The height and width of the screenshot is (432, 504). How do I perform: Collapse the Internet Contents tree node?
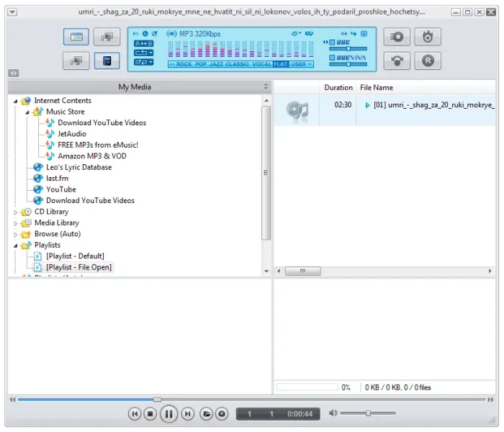(x=16, y=101)
